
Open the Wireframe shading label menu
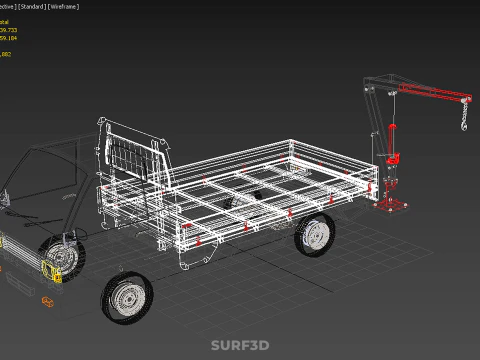[63, 7]
